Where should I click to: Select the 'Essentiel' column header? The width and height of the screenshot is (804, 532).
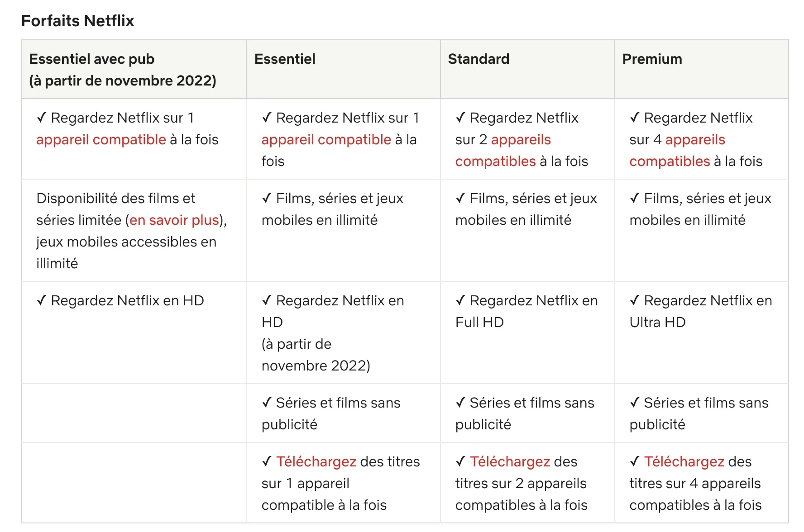[285, 59]
